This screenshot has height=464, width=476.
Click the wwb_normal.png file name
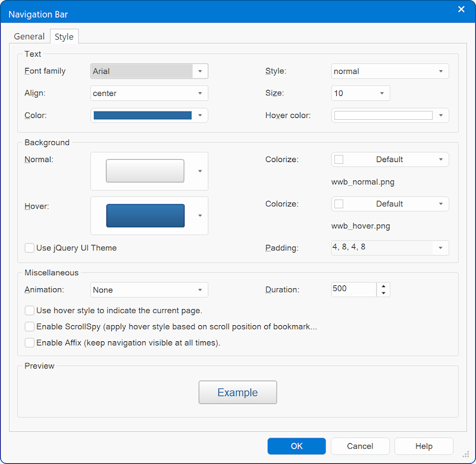(363, 182)
